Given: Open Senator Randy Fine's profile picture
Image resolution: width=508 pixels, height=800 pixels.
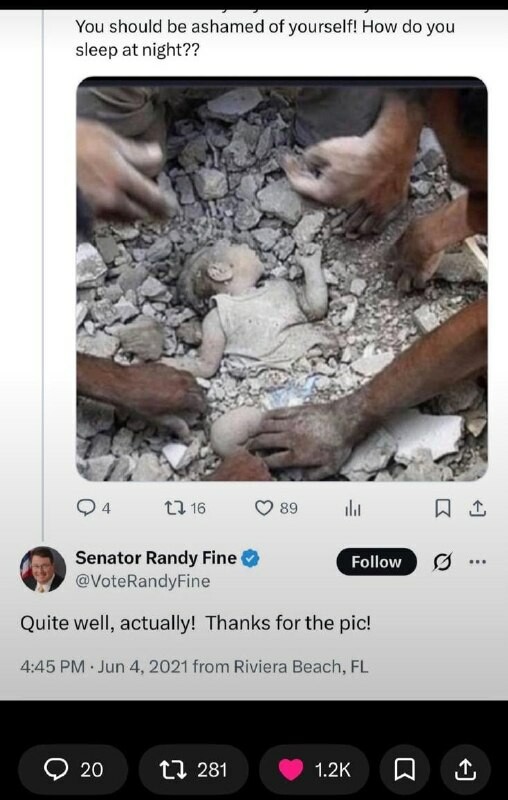Looking at the screenshot, I should tap(43, 569).
